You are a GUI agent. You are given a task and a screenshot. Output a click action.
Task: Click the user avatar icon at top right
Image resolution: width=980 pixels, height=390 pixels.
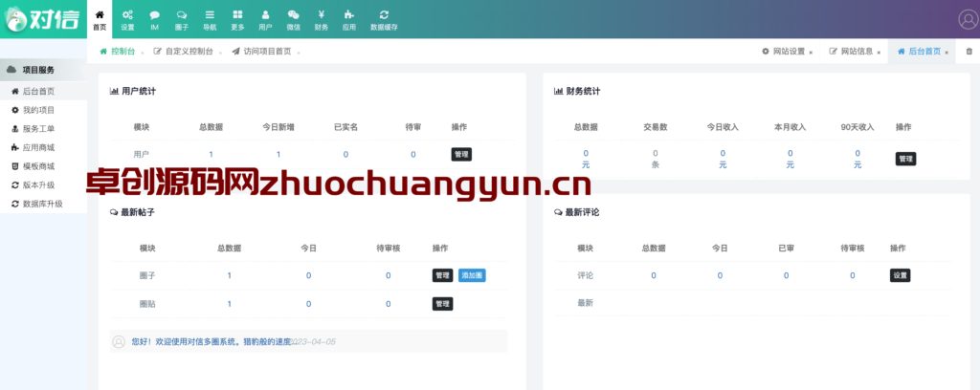pyautogui.click(x=969, y=19)
